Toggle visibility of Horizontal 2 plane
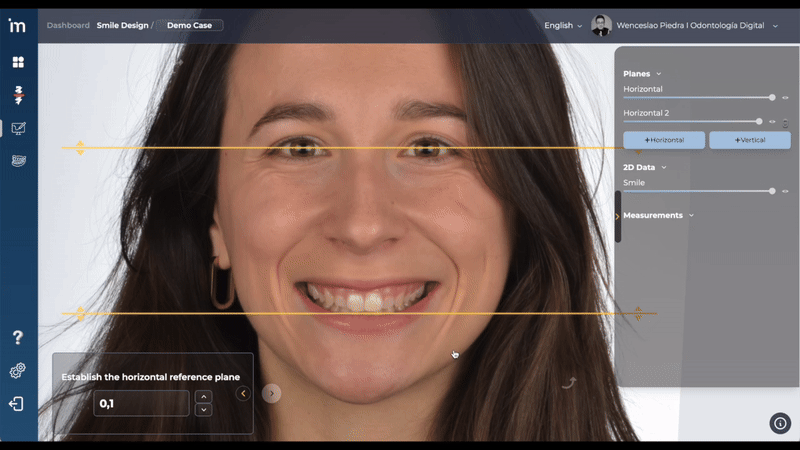 click(772, 121)
